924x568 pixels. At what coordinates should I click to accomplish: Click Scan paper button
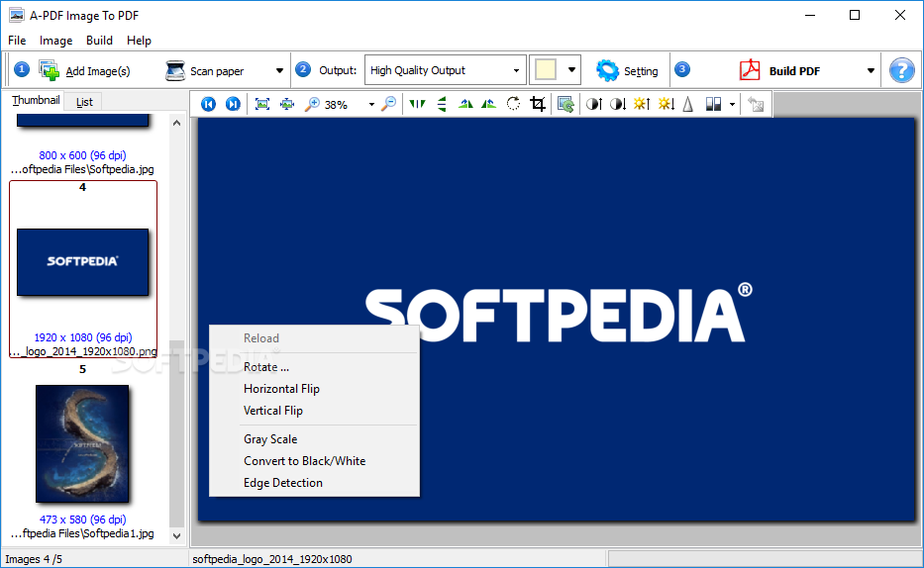[x=205, y=70]
